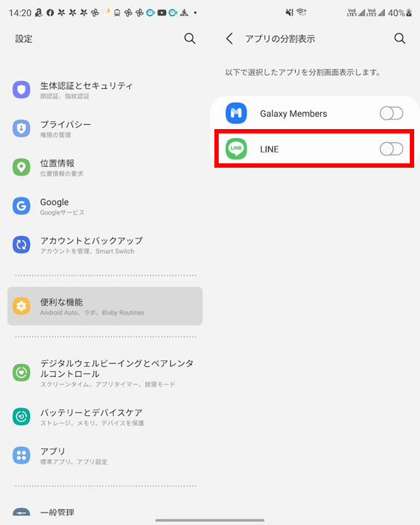This screenshot has width=420, height=525.
Task: Tap the LINE label in the list
Action: (269, 149)
